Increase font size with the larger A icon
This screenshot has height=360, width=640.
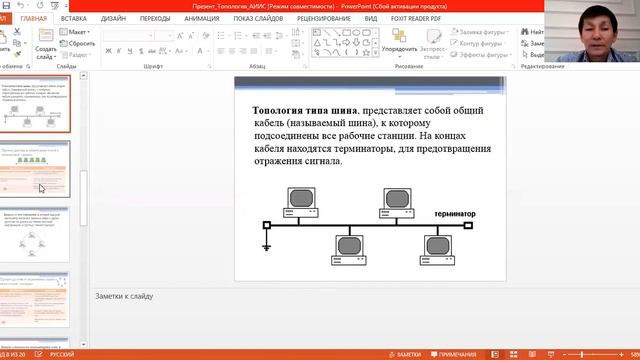click(180, 36)
